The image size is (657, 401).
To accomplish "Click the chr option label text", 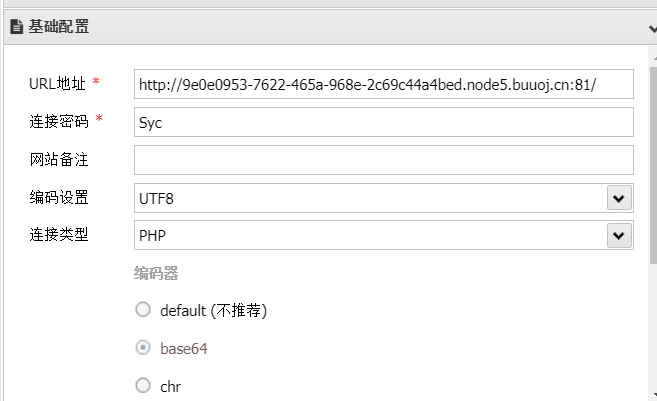I will 171,386.
